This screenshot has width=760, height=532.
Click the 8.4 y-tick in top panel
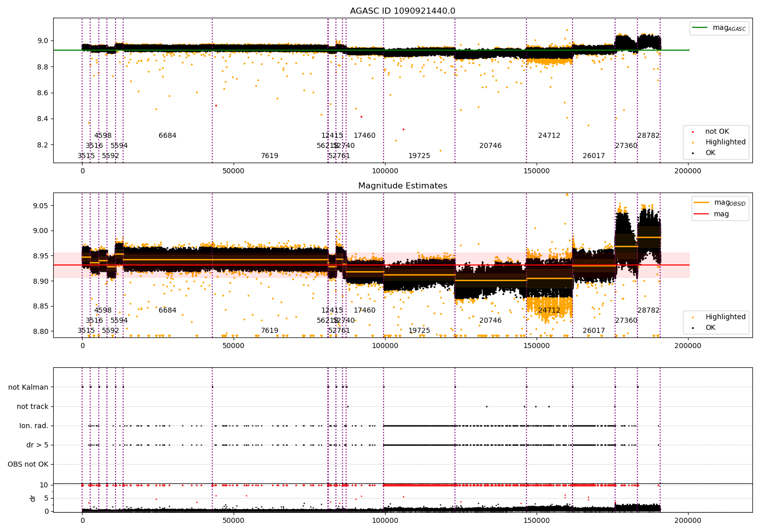pyautogui.click(x=42, y=119)
